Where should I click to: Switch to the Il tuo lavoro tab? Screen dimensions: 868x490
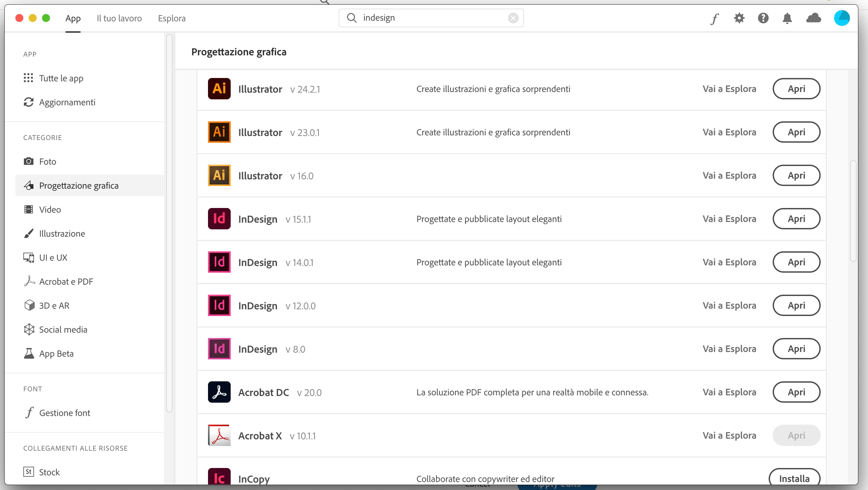point(119,18)
